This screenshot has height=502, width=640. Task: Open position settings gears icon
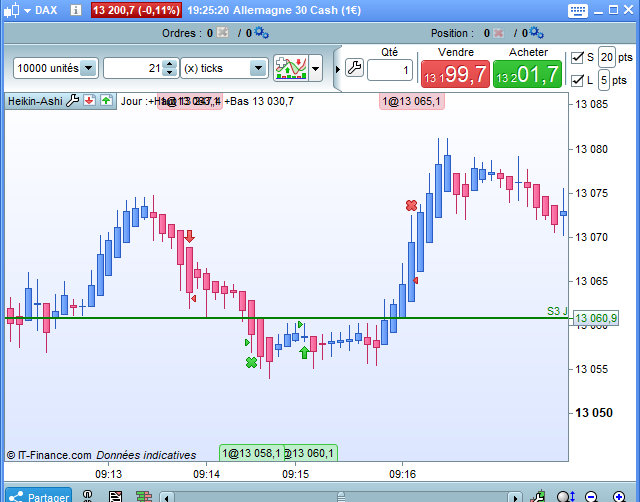point(537,33)
